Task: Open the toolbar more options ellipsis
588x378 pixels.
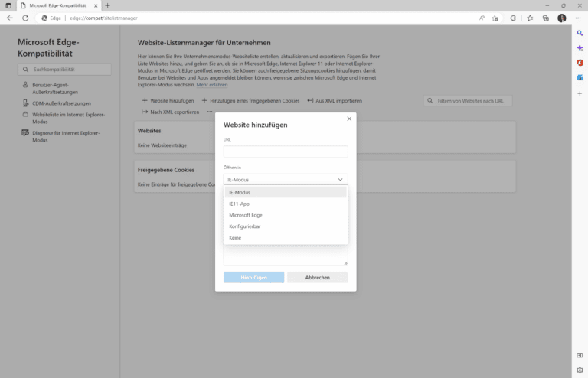Action: (210, 112)
